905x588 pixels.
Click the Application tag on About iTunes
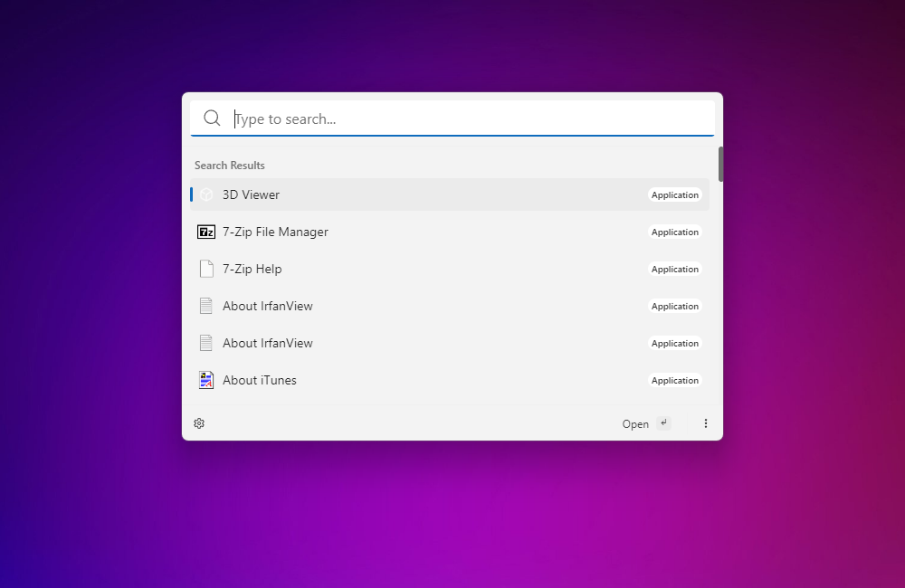click(x=675, y=381)
